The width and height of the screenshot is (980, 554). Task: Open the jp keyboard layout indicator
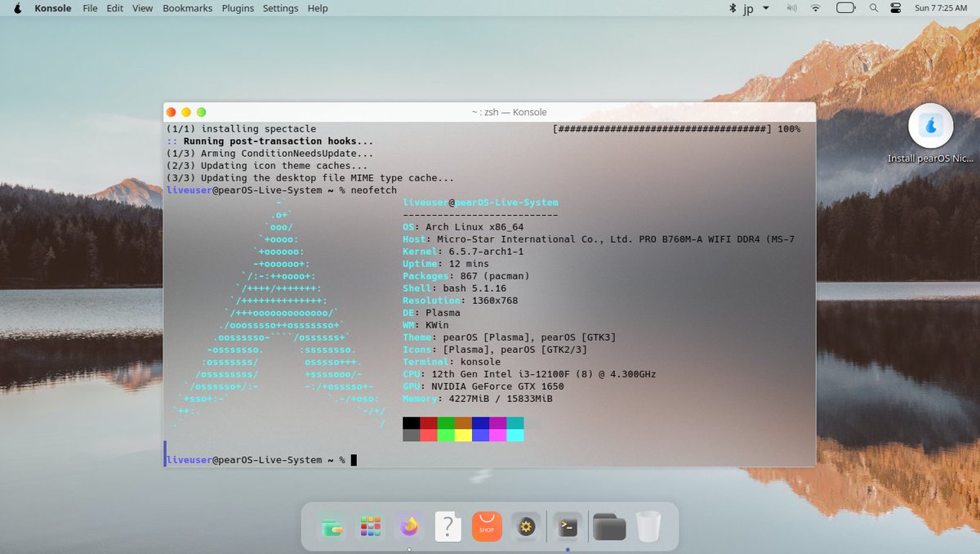click(748, 8)
